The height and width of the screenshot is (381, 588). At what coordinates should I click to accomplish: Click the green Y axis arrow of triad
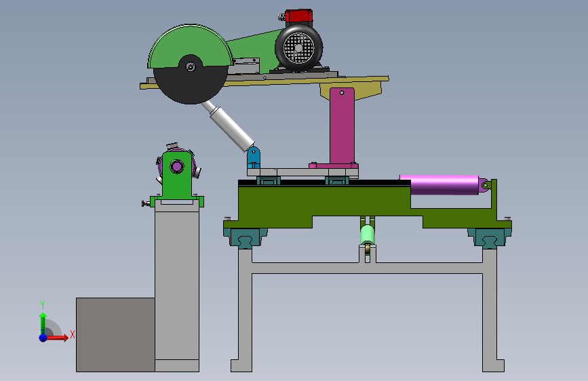(x=43, y=323)
